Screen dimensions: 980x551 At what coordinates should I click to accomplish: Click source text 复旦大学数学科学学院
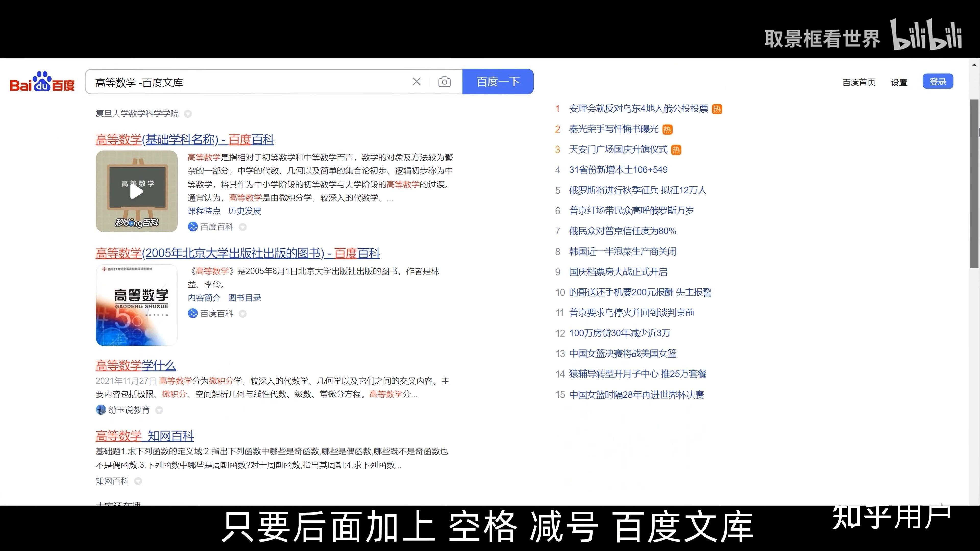(x=137, y=114)
